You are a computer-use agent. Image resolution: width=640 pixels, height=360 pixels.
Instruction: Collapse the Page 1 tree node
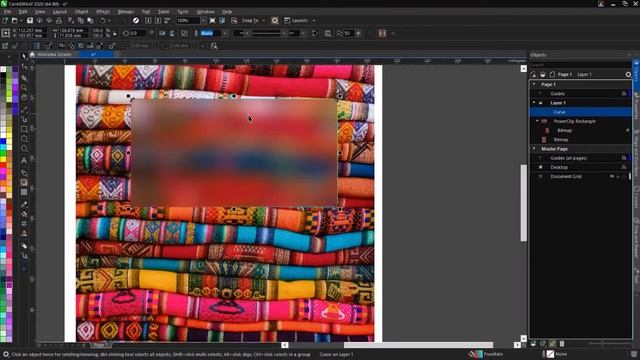coord(534,84)
